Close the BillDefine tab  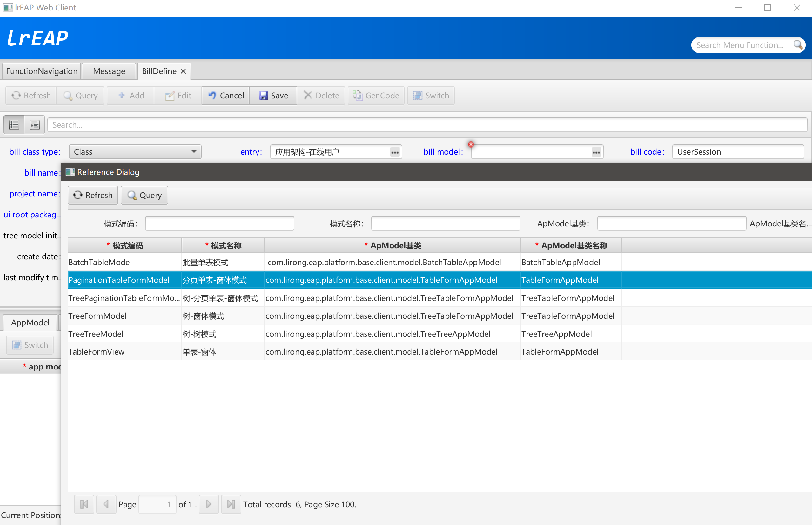183,71
